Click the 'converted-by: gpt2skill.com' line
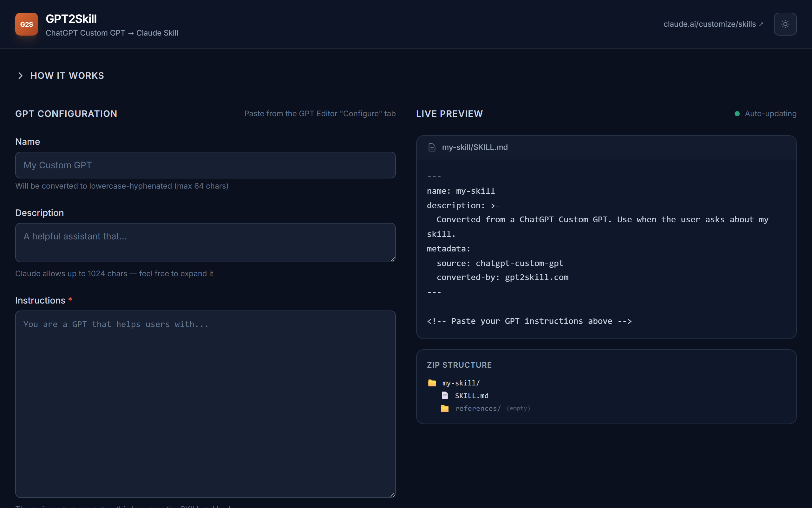Viewport: 812px width, 508px height. pyautogui.click(x=502, y=277)
